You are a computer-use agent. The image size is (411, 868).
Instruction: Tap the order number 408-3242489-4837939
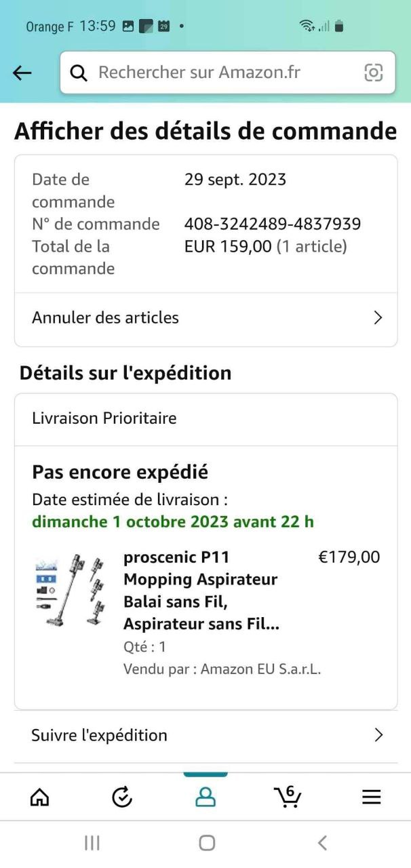pyautogui.click(x=273, y=224)
